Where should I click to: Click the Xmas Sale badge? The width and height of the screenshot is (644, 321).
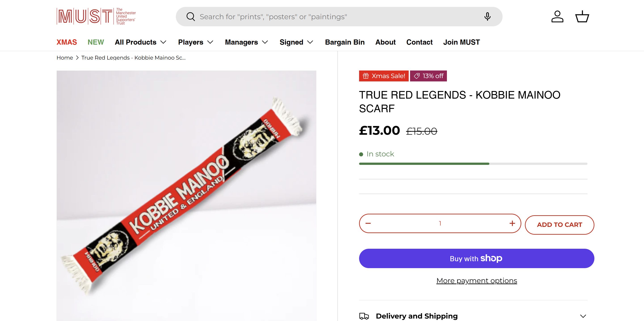pyautogui.click(x=384, y=76)
